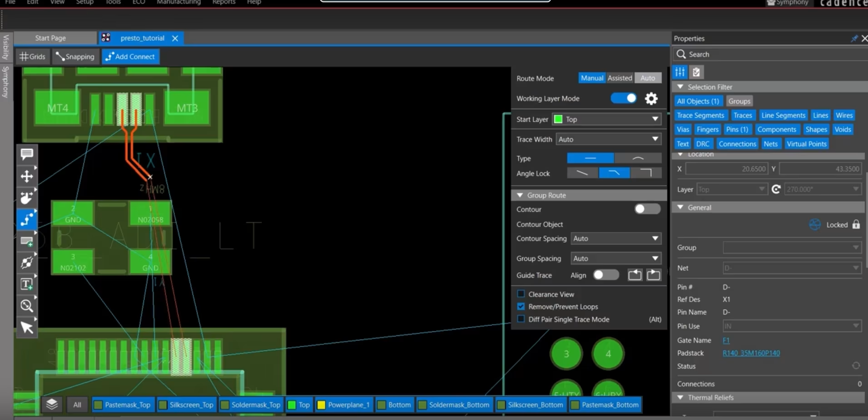Open the Contour Spacing dropdown

(x=615, y=238)
